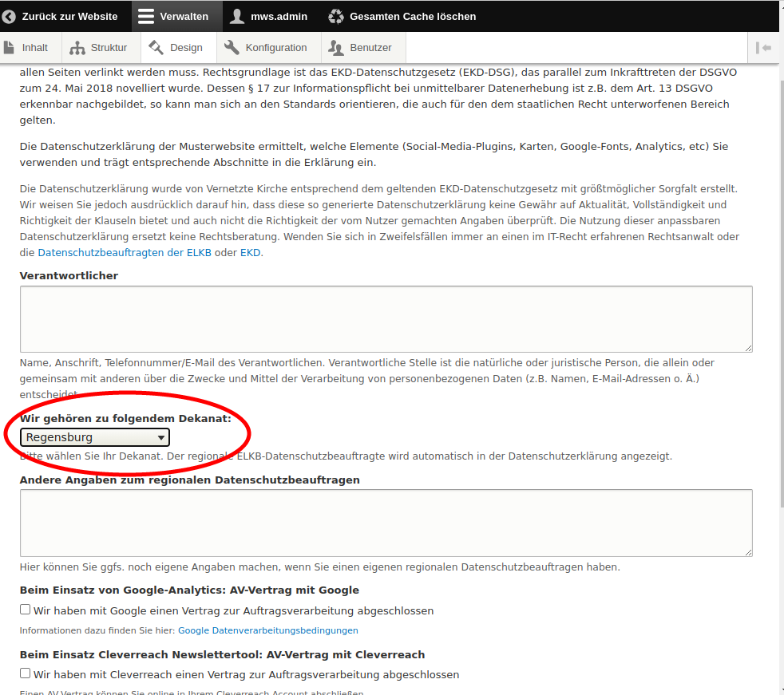Collapse the toolbar with the right-edge arrow icon
784x695 pixels.
[x=764, y=48]
